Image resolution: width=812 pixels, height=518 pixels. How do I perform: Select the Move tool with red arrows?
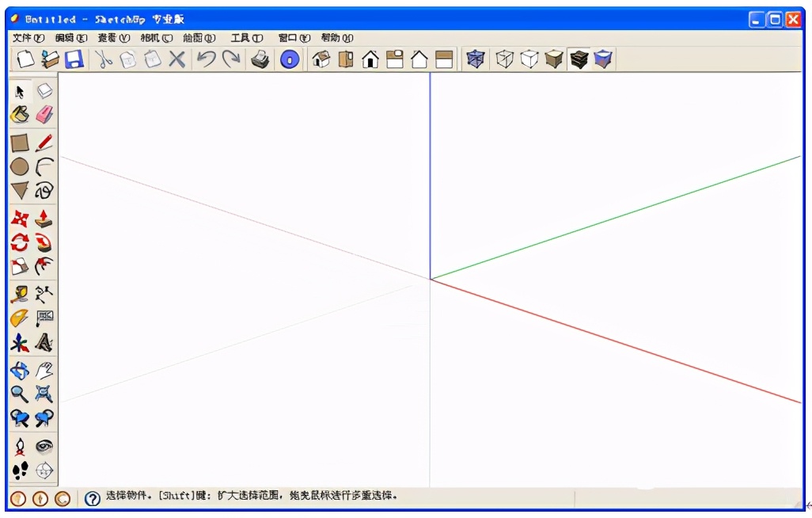(20, 219)
